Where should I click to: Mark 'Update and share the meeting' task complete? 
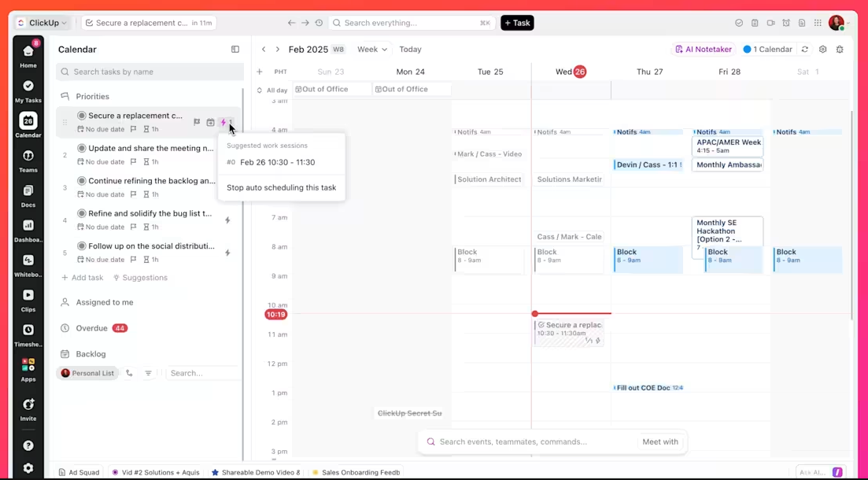point(82,149)
